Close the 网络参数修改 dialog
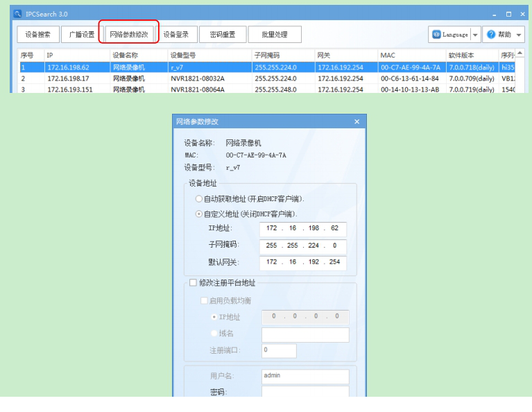This screenshot has width=532, height=412. (357, 121)
